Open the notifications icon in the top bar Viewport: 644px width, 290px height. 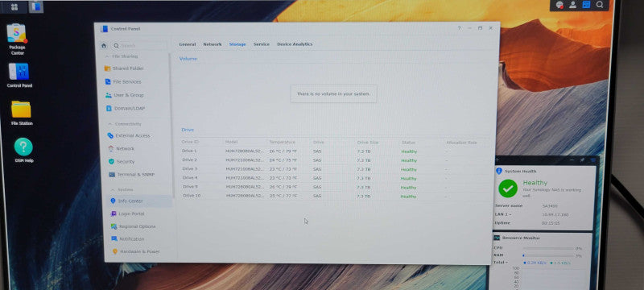(x=559, y=5)
